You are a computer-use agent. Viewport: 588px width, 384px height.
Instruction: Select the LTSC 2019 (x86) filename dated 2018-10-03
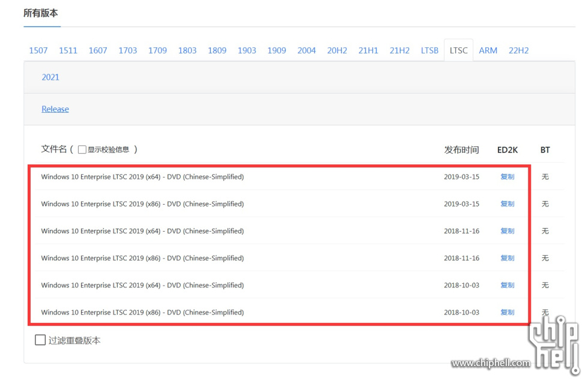tap(142, 313)
